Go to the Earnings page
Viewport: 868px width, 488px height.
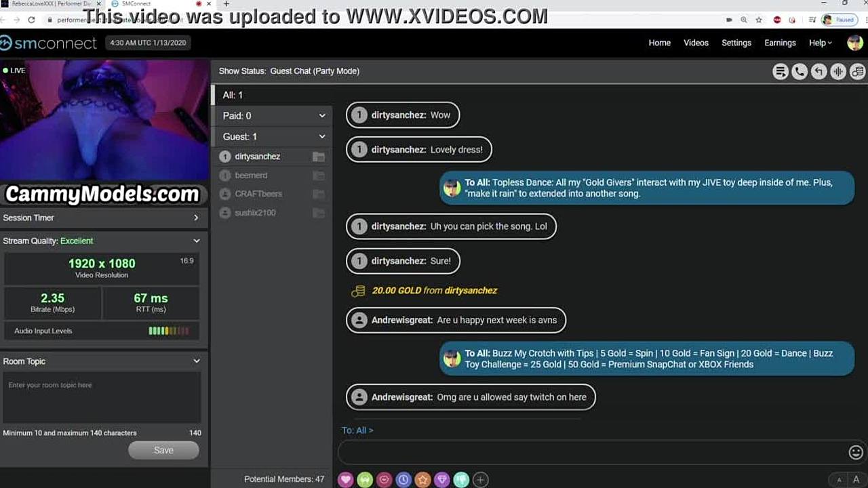click(x=780, y=43)
